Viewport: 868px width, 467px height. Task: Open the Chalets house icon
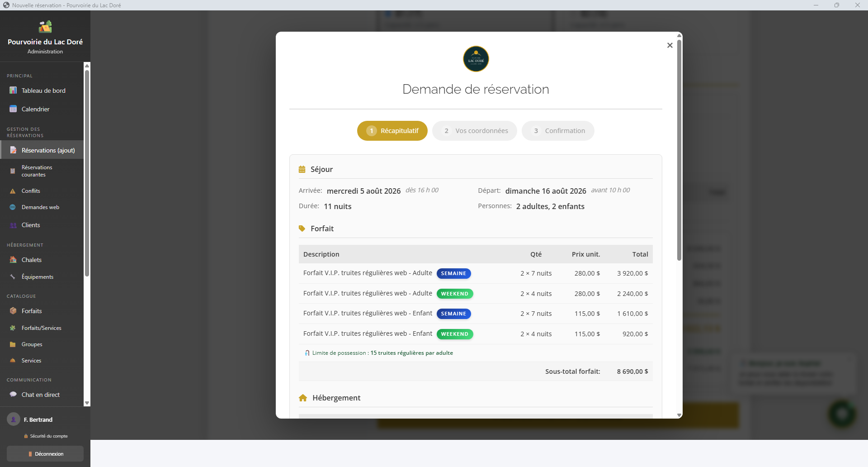click(13, 260)
